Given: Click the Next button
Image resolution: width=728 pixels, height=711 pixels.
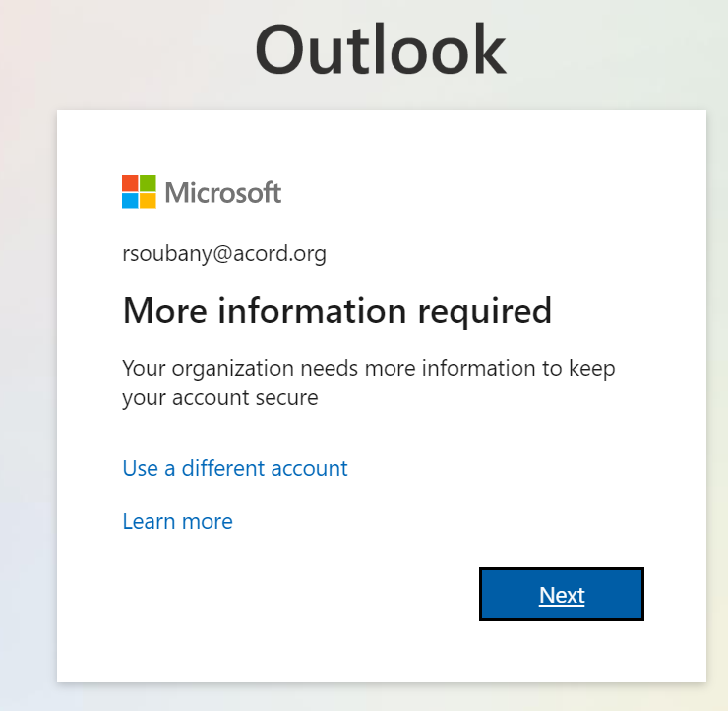Looking at the screenshot, I should 562,594.
